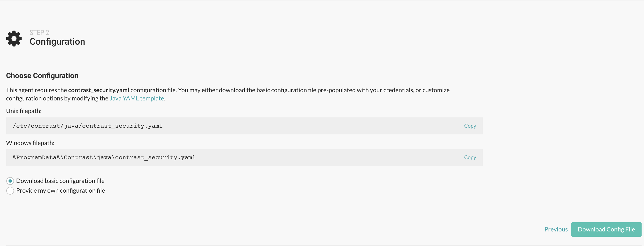Click the 'Provide my own configuration file' label text

point(61,191)
